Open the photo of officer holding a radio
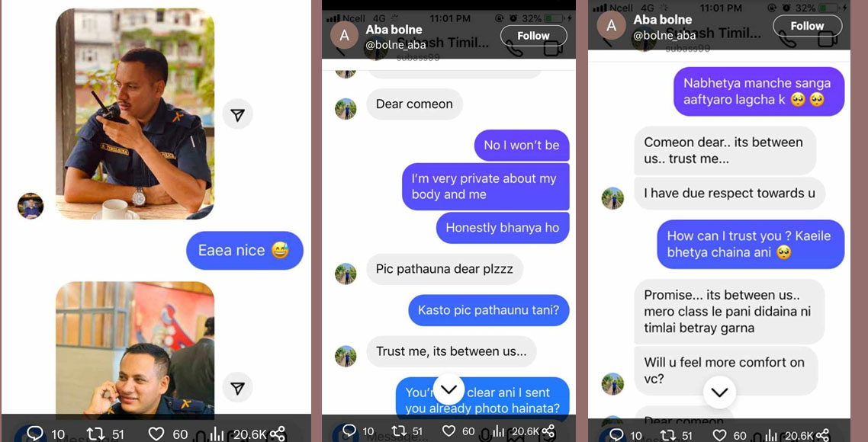 click(x=135, y=114)
